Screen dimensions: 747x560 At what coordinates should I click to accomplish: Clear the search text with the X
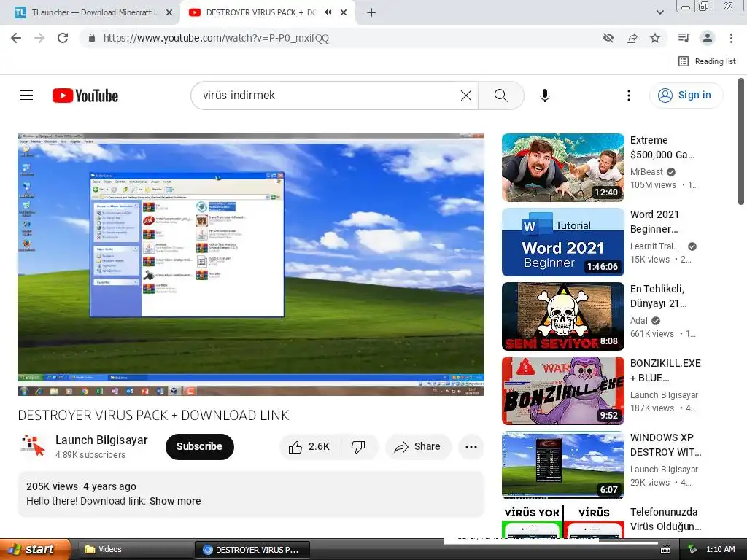(x=466, y=96)
